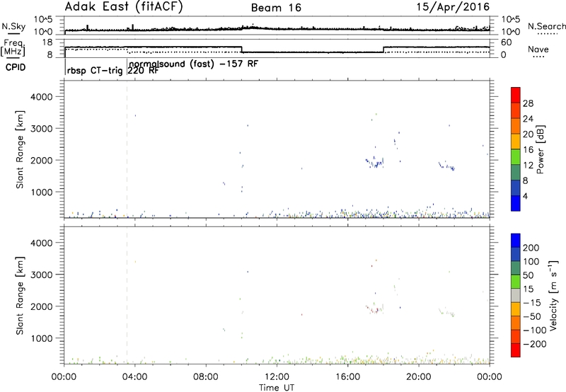Image resolution: width=566 pixels, height=392 pixels.
Task: Click power-panel scatter cluster near 17:30 UT
Action: pyautogui.click(x=375, y=163)
